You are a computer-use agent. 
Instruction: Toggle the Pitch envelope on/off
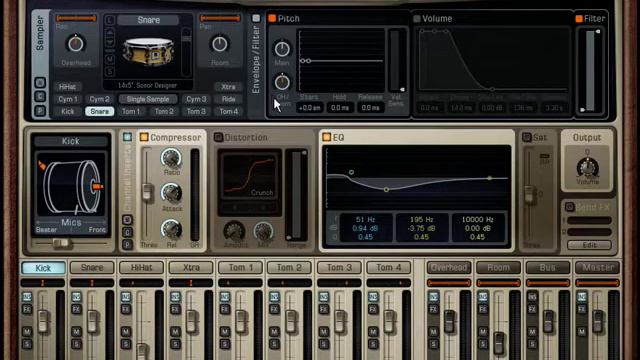click(x=272, y=18)
